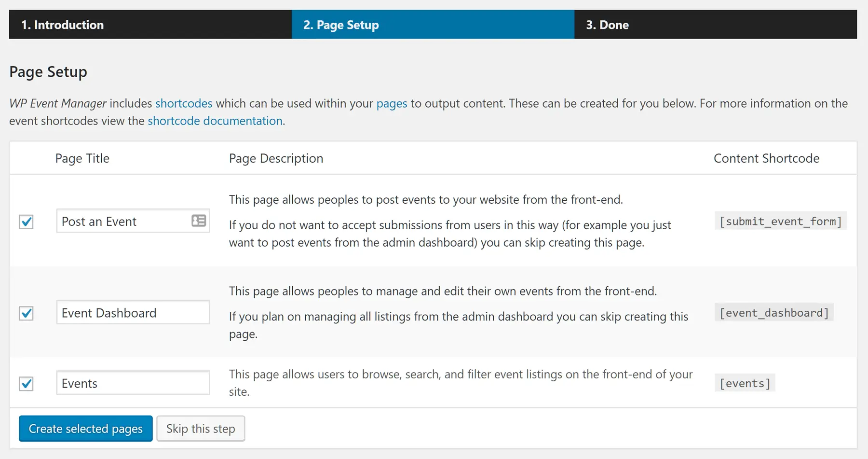Go to the 1. Introduction step tab
868x459 pixels.
150,25
